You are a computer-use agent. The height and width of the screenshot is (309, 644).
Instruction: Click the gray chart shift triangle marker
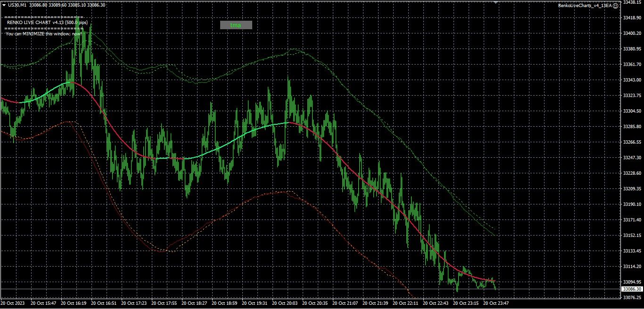pos(495,2)
